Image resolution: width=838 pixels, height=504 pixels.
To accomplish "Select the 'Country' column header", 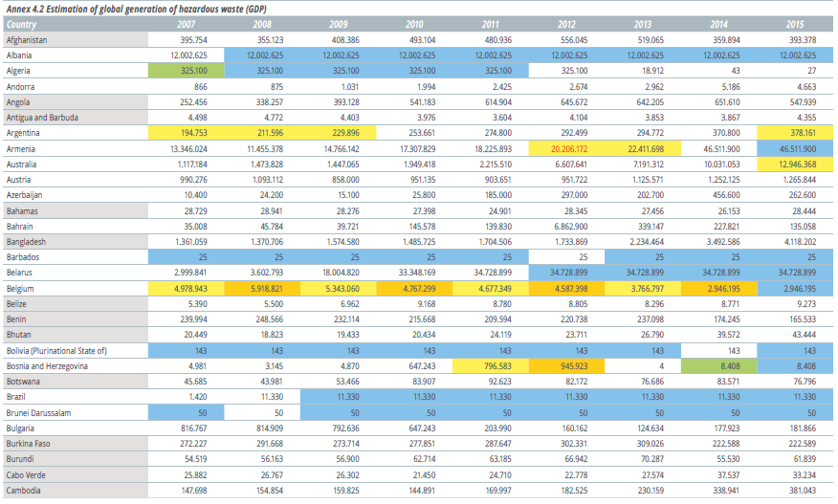I will coord(21,24).
